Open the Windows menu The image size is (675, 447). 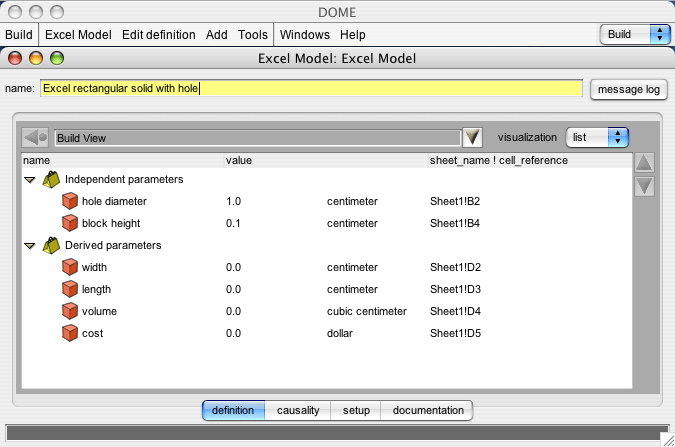305,34
